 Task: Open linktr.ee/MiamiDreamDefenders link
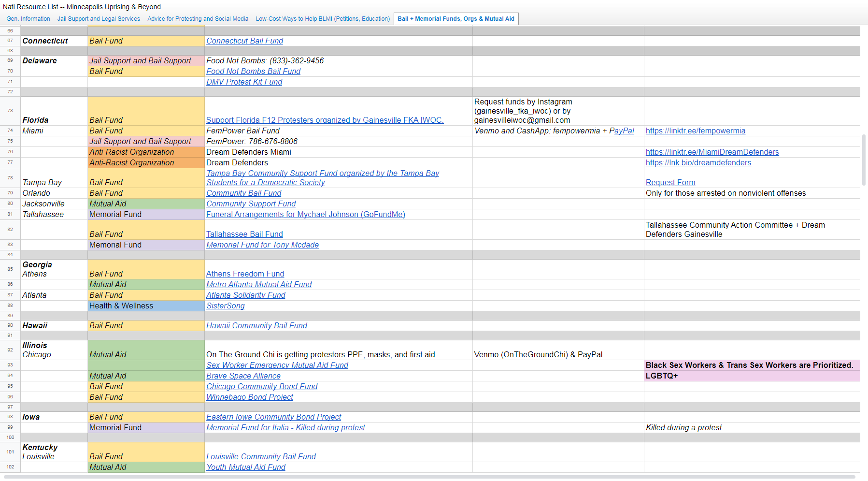(712, 152)
